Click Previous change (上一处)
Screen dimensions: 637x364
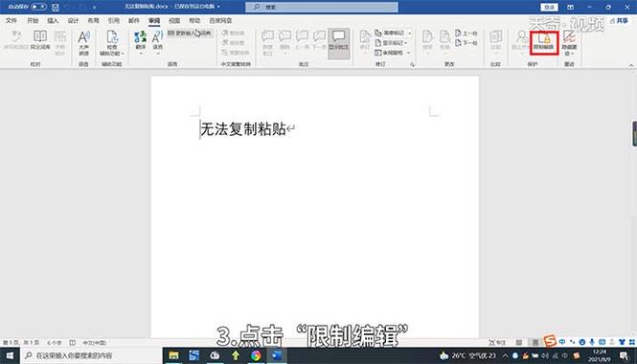point(466,34)
